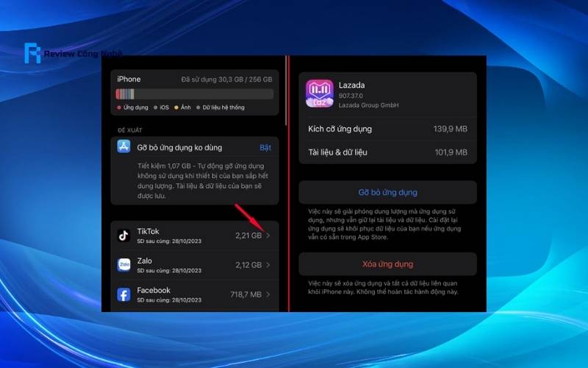Select the Zalo app name text

point(144,261)
